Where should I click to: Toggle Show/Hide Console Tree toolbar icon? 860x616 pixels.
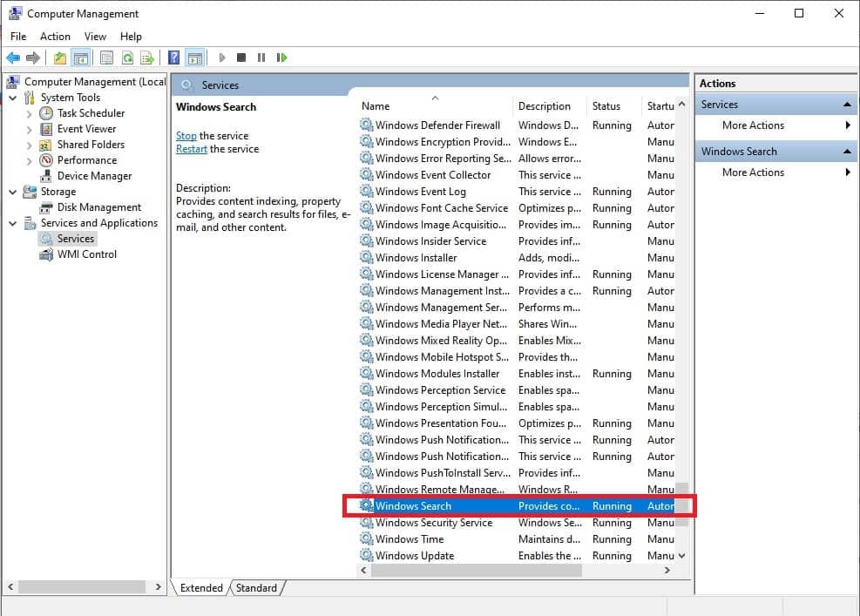point(81,58)
